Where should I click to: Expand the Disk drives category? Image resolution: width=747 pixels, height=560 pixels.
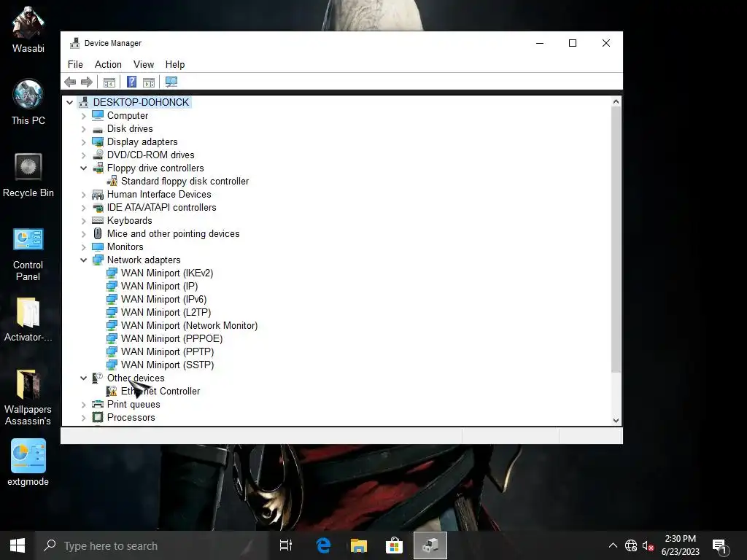click(83, 129)
